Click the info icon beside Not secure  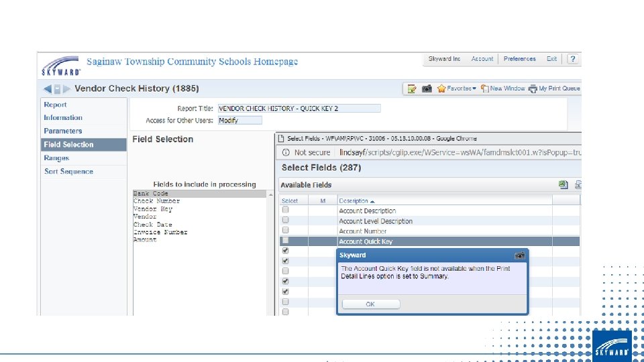[286, 152]
